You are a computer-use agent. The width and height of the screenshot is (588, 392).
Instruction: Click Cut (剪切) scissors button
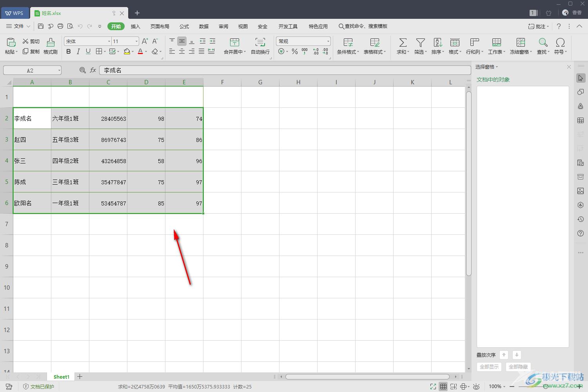coord(31,41)
